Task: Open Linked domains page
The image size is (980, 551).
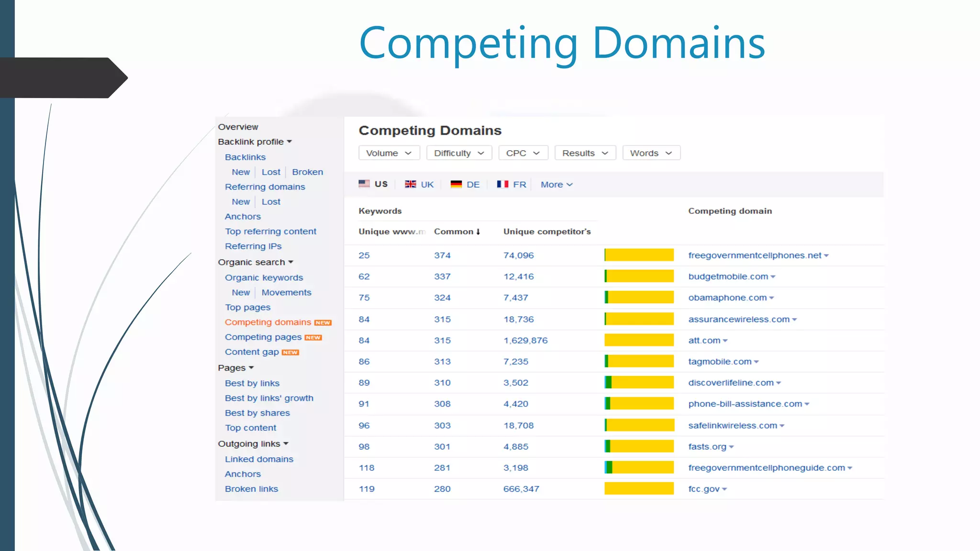Action: point(259,459)
